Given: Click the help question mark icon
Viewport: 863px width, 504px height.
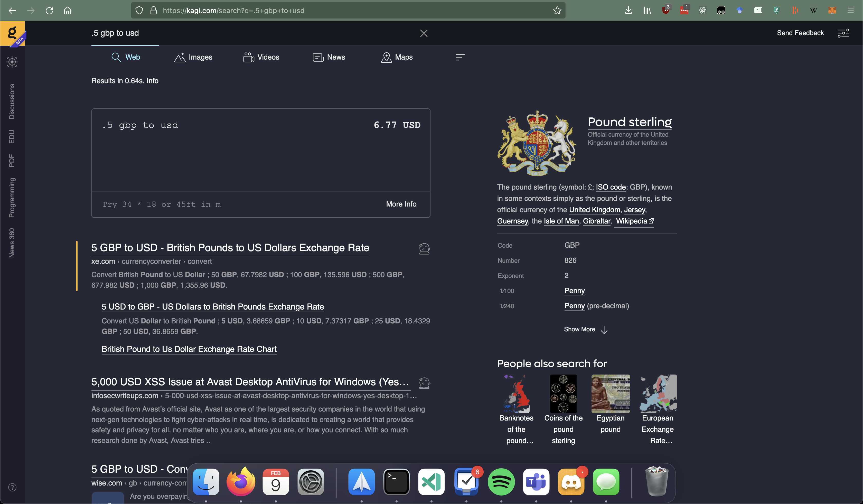Looking at the screenshot, I should (12, 487).
